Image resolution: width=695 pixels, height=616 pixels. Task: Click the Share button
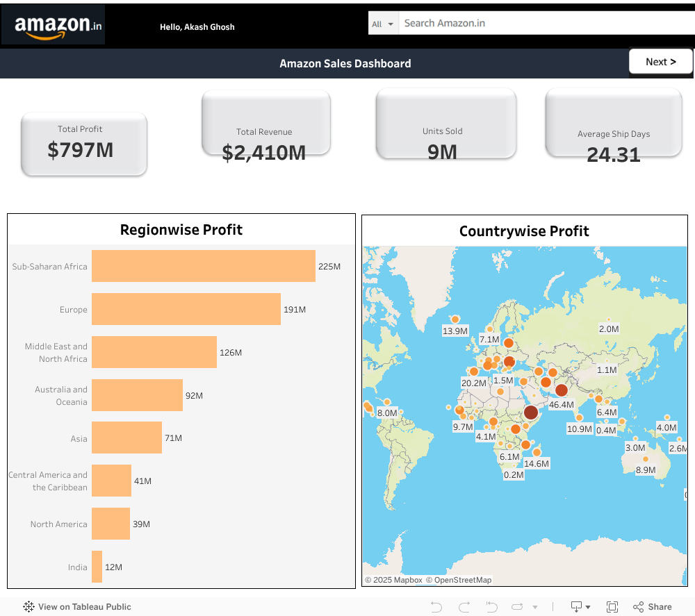click(652, 607)
